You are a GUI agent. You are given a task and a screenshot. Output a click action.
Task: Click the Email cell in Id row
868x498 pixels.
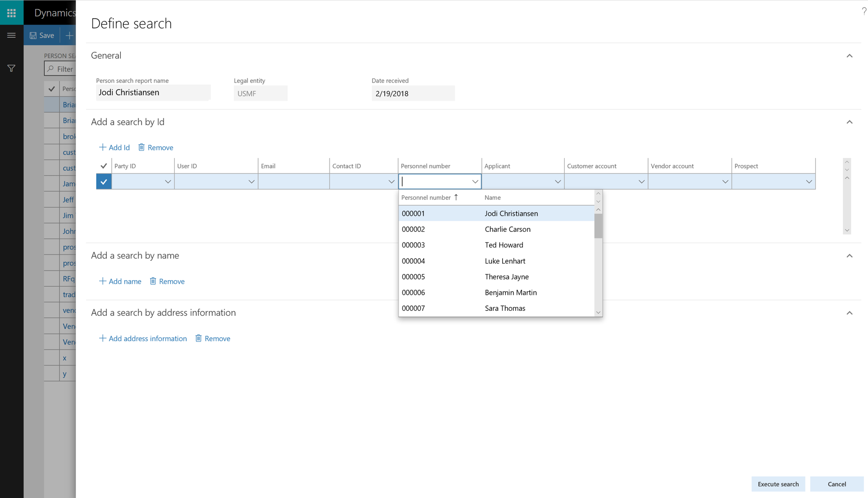coord(294,182)
